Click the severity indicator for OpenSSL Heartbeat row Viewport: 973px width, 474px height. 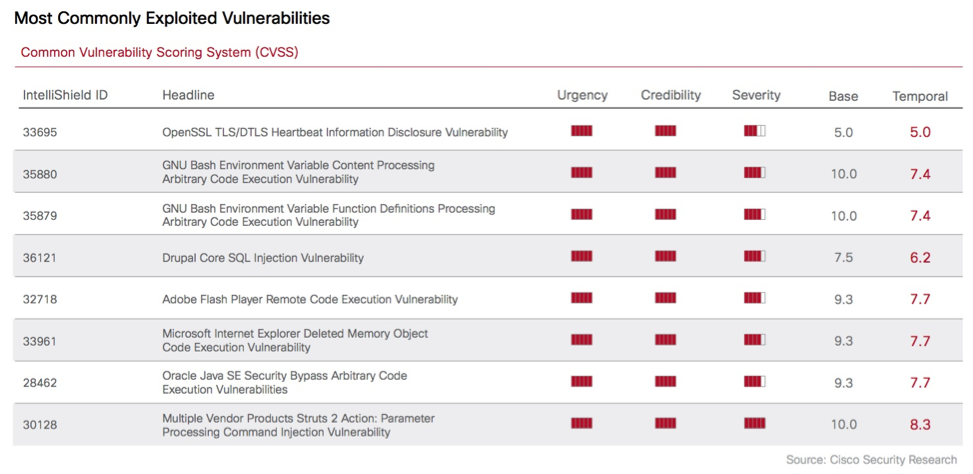[755, 131]
